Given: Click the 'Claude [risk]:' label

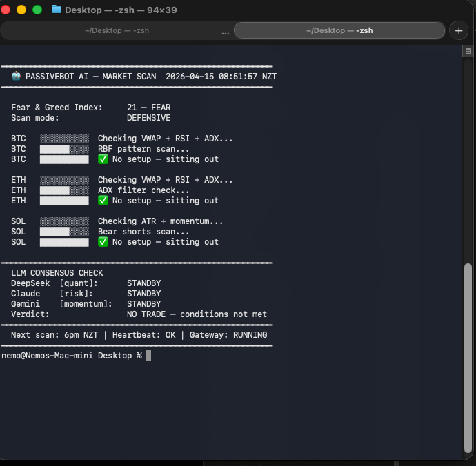Looking at the screenshot, I should 52,294.
